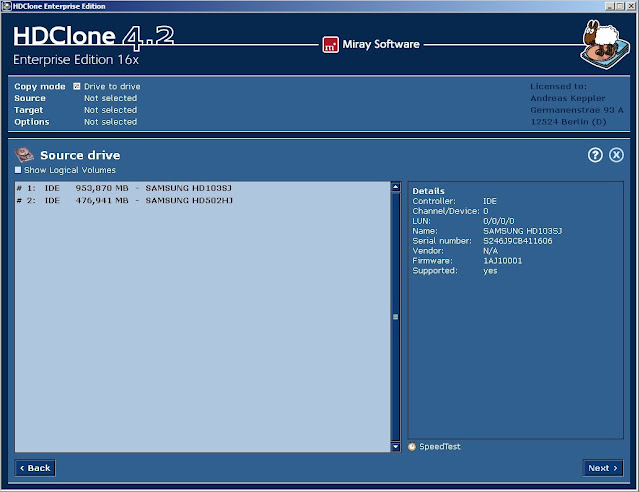
Task: Click Source Not selected value
Action: (111, 98)
